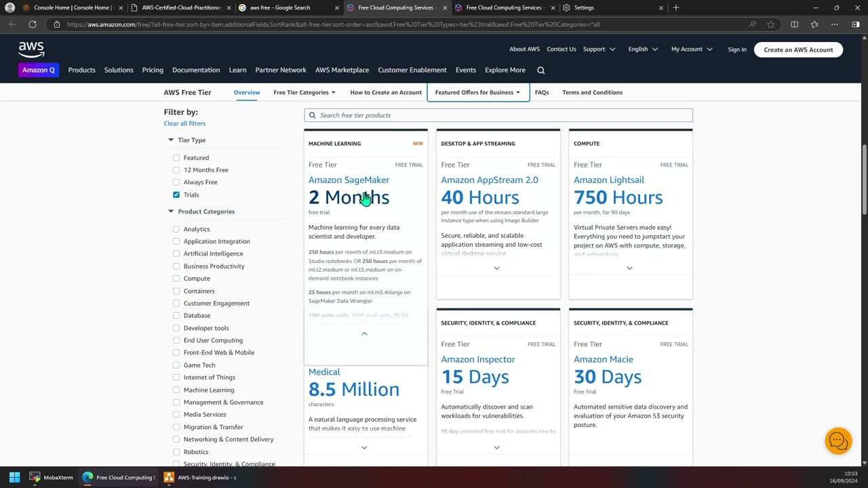Switch to AWS-Training.drawio taskbar app
868x488 pixels.
click(x=200, y=477)
